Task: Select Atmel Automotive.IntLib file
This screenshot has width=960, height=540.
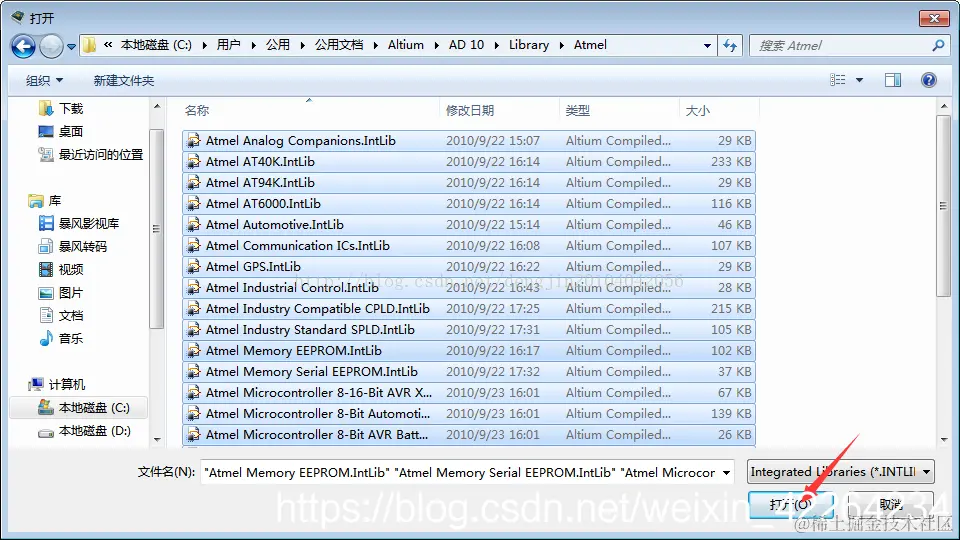Action: click(x=468, y=225)
